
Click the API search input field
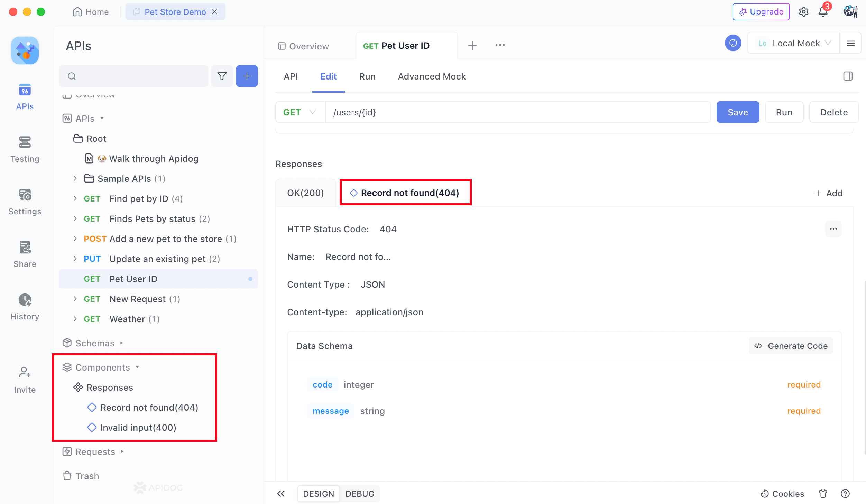tap(138, 76)
